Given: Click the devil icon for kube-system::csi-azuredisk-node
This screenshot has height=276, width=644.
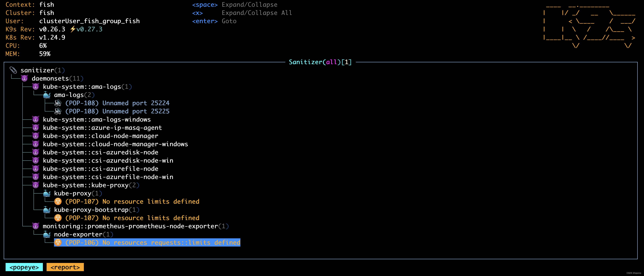Looking at the screenshot, I should pos(36,152).
